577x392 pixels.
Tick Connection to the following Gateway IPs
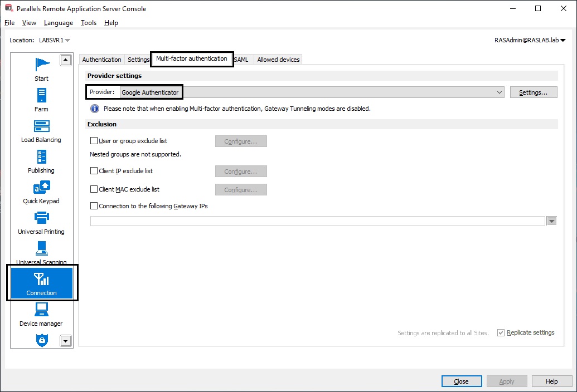94,206
